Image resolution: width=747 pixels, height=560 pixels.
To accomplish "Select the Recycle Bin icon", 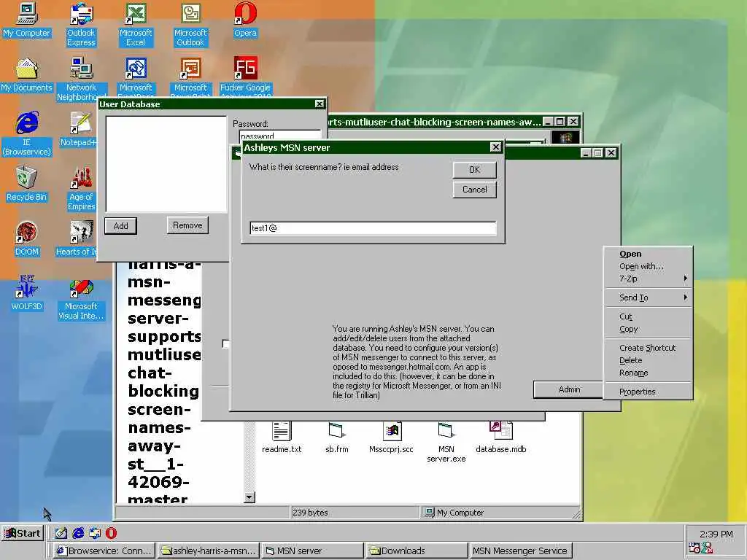I will click(27, 184).
